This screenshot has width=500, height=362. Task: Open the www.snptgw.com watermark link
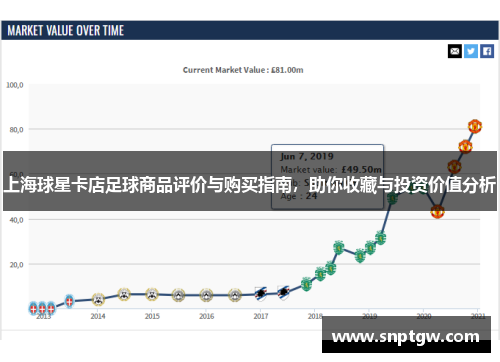click(x=406, y=336)
